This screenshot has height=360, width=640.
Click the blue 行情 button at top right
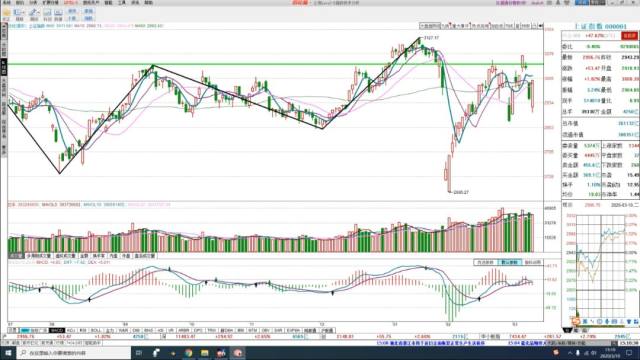[x=582, y=2]
